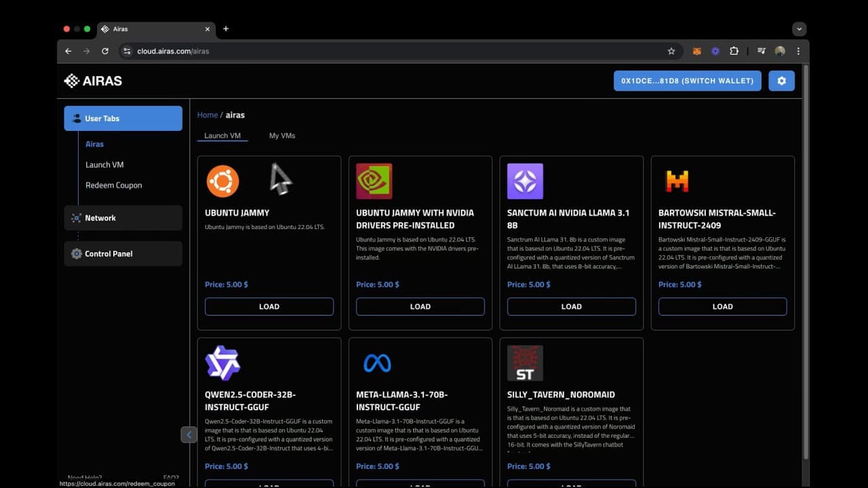Open Redeem Coupon in the sidebar
This screenshot has width=868, height=488.
114,185
